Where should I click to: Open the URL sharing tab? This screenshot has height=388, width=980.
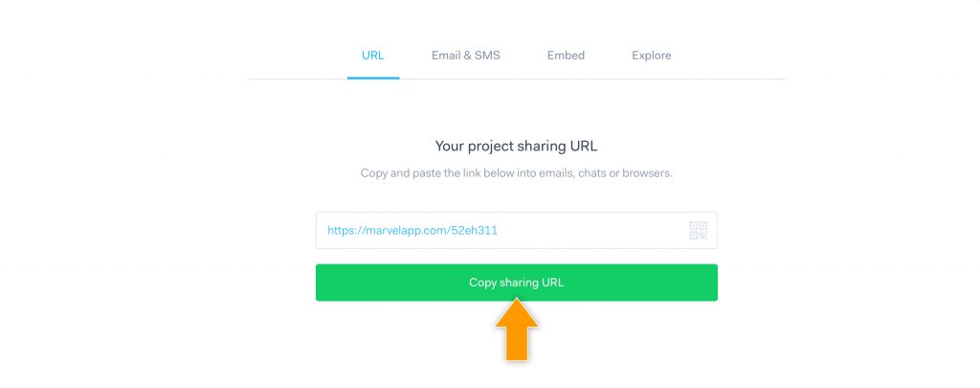tap(373, 56)
